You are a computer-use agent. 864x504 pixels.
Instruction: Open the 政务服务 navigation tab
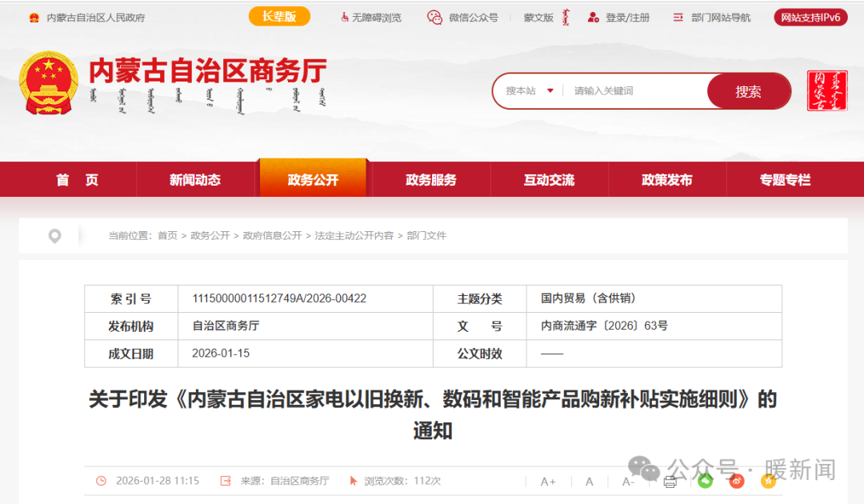(431, 180)
